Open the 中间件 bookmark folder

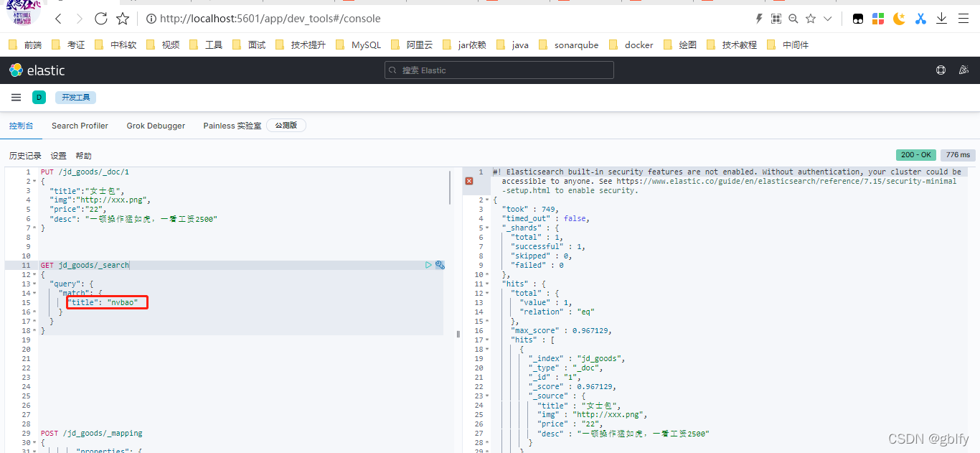[788, 45]
